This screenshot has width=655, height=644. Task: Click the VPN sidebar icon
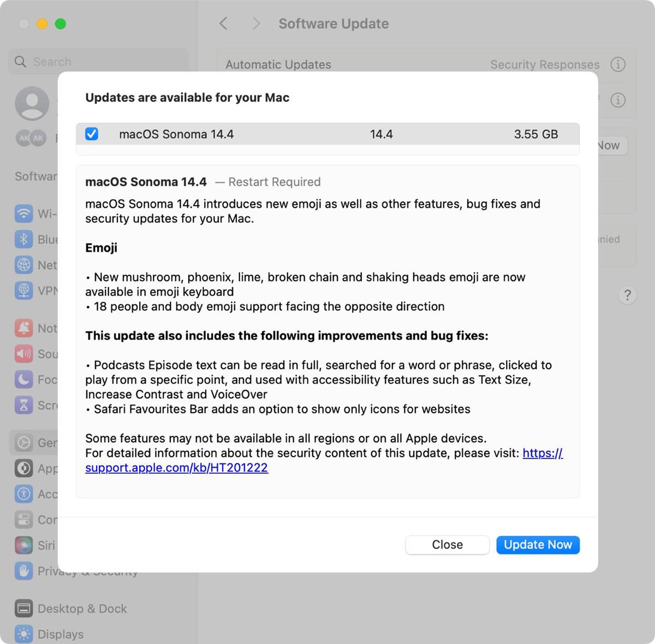coord(24,290)
